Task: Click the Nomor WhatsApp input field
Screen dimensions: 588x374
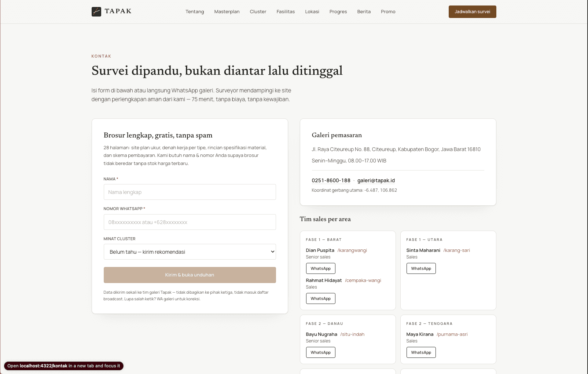Action: tap(190, 222)
